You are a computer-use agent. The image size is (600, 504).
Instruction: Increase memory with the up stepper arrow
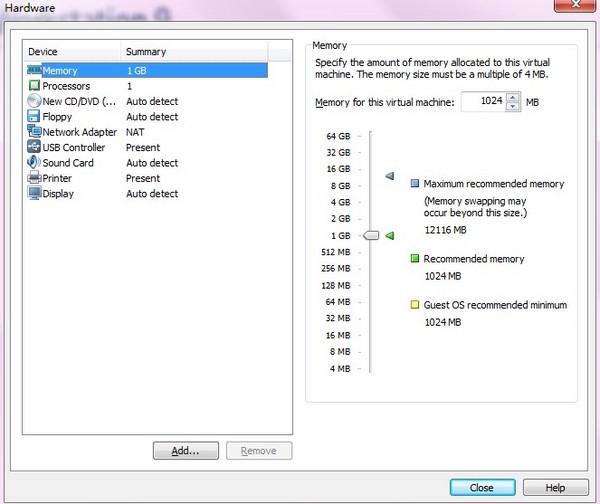coord(513,97)
